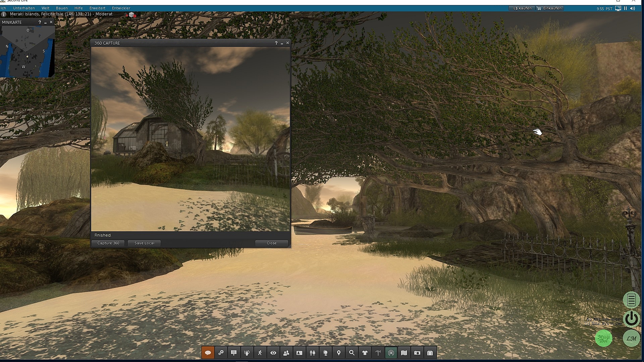
Task: Open the hammer build tool icon
Action: tap(378, 353)
